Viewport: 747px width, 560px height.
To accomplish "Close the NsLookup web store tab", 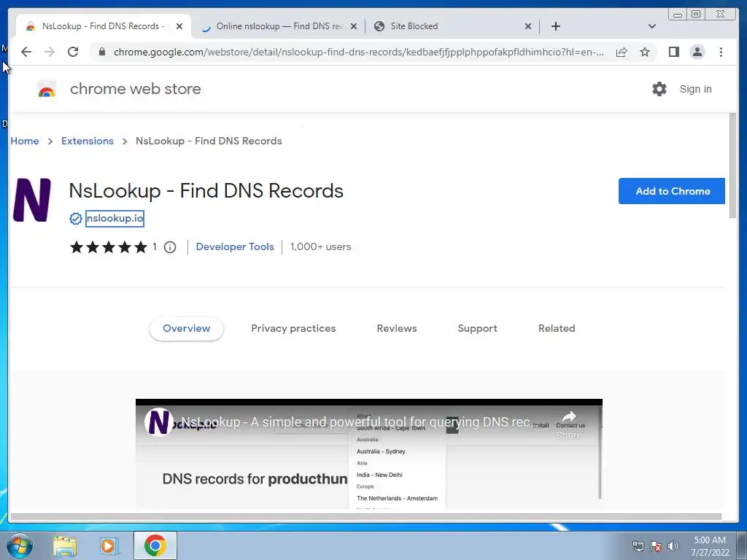I will point(179,26).
